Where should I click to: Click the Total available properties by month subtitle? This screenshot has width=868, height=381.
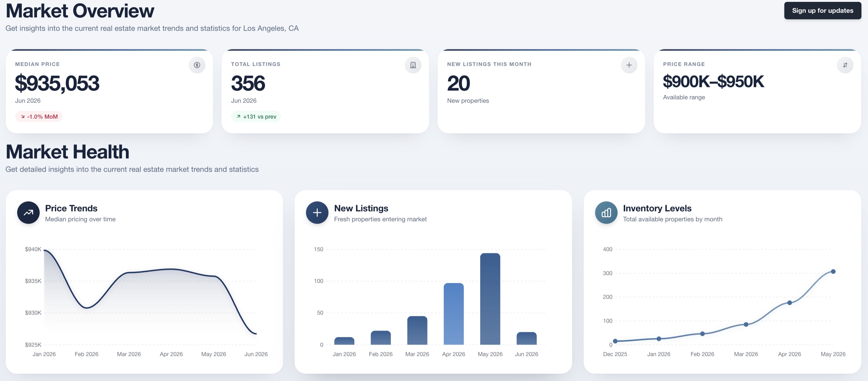[673, 219]
